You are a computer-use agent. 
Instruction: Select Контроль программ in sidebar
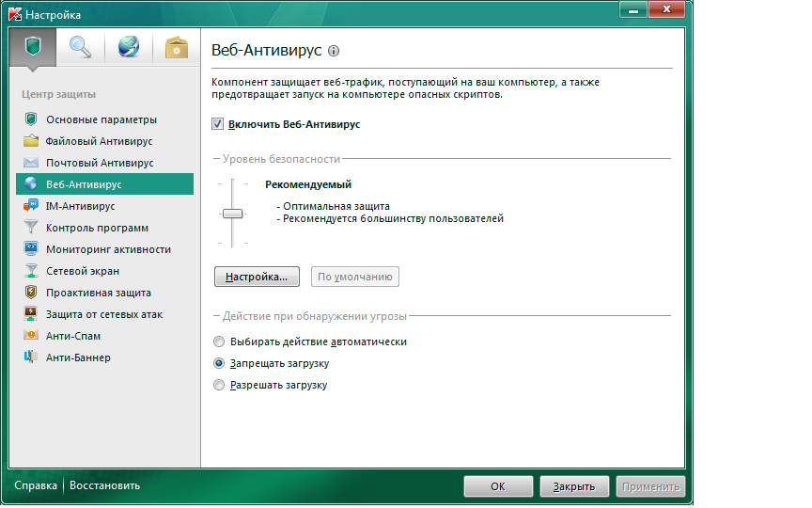point(104,228)
